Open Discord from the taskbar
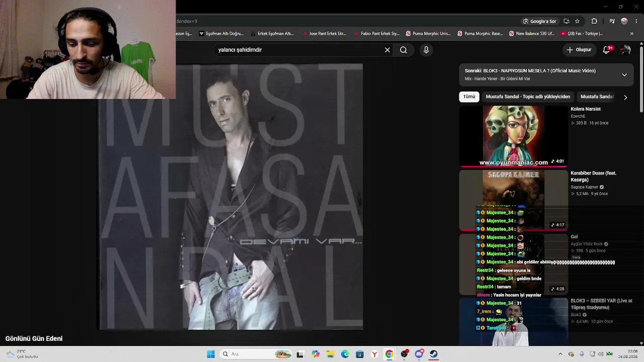This screenshot has width=644, height=362. point(419,354)
